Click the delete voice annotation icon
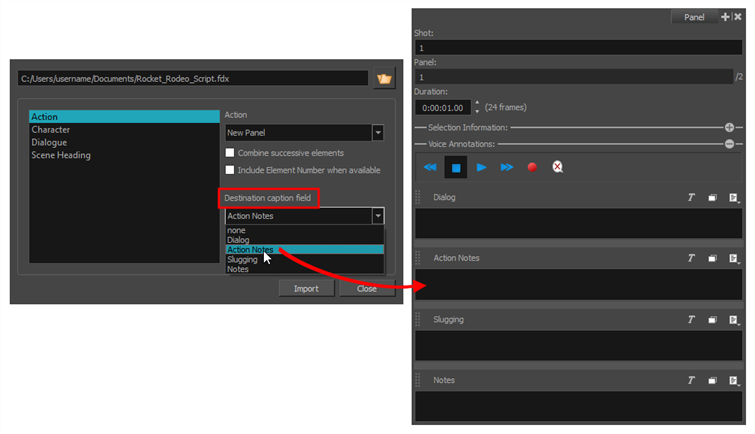The height and width of the screenshot is (434, 755). (557, 167)
